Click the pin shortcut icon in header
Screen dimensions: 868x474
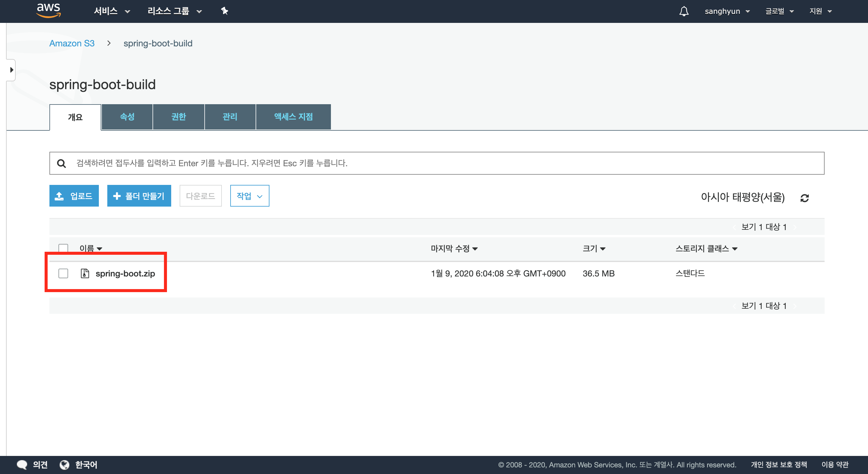tap(225, 11)
